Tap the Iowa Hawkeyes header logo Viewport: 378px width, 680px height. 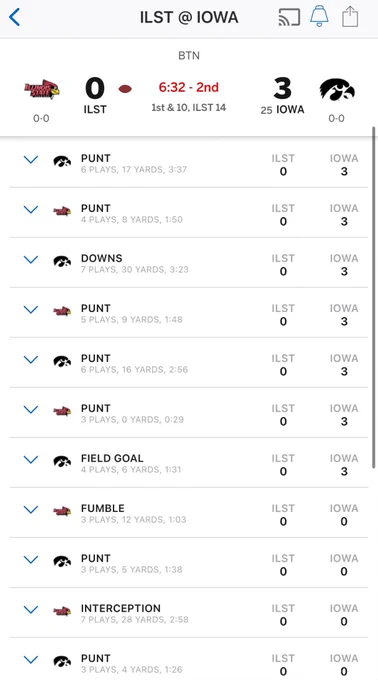coord(337,90)
